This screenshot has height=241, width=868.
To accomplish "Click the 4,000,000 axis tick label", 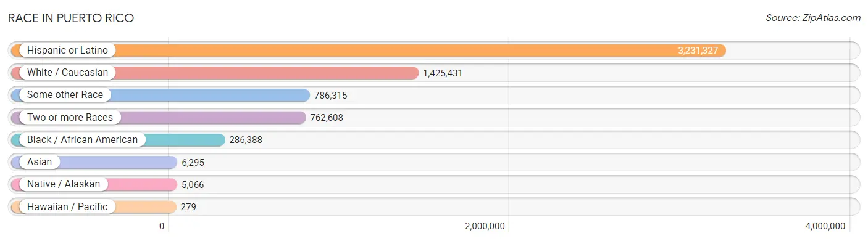I will 825,226.
